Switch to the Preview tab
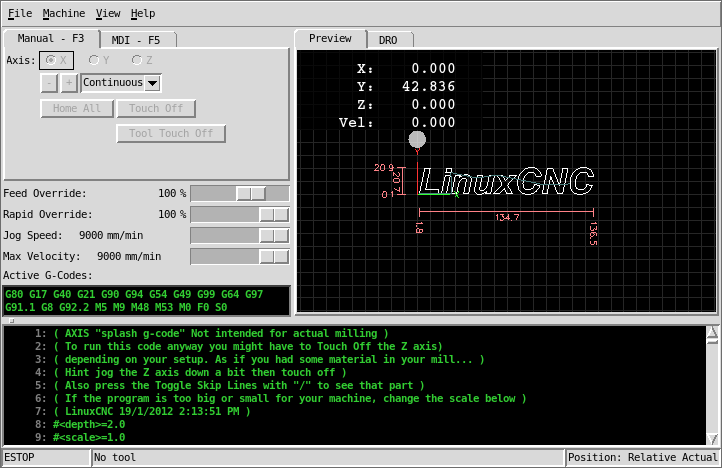 (x=330, y=38)
